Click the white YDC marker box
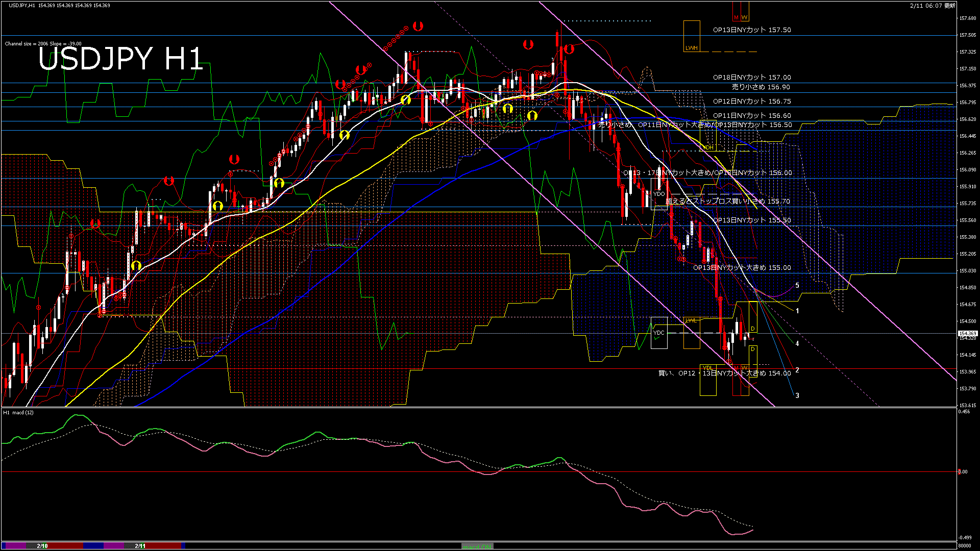 (659, 333)
